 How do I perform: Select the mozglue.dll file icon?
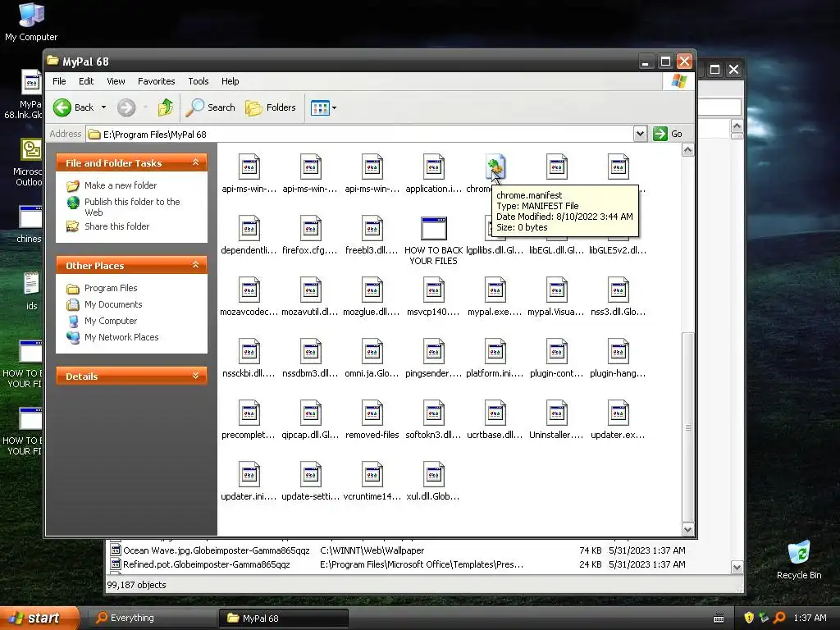click(372, 290)
